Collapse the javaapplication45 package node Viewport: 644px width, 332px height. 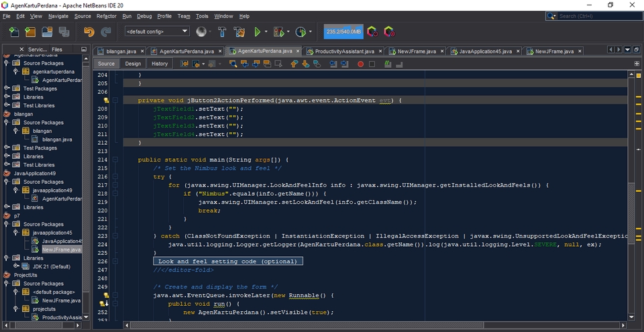pyautogui.click(x=15, y=233)
